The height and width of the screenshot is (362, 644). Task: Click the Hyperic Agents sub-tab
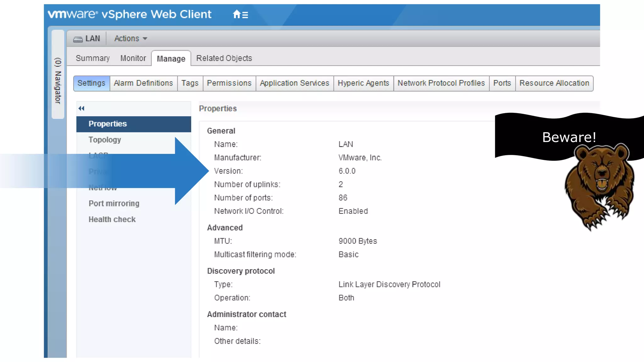click(x=363, y=83)
